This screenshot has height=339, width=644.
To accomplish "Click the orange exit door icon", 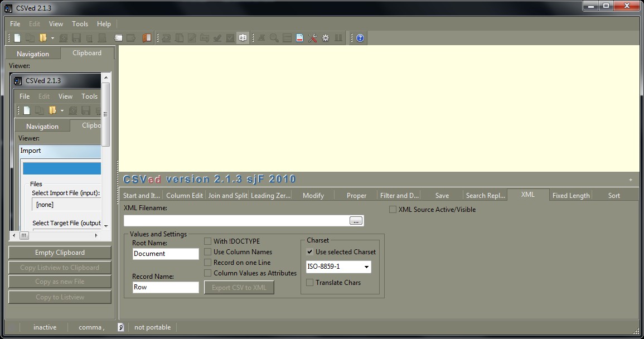I will coord(147,38).
